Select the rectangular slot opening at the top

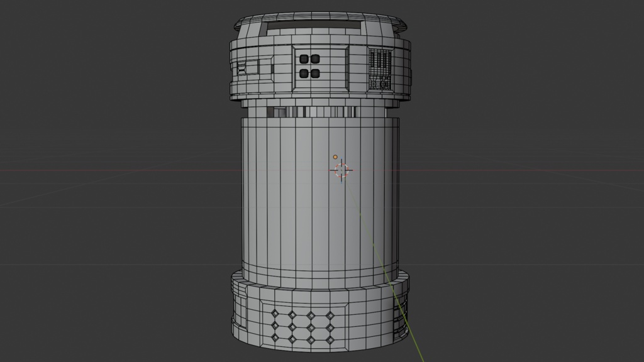point(313,28)
